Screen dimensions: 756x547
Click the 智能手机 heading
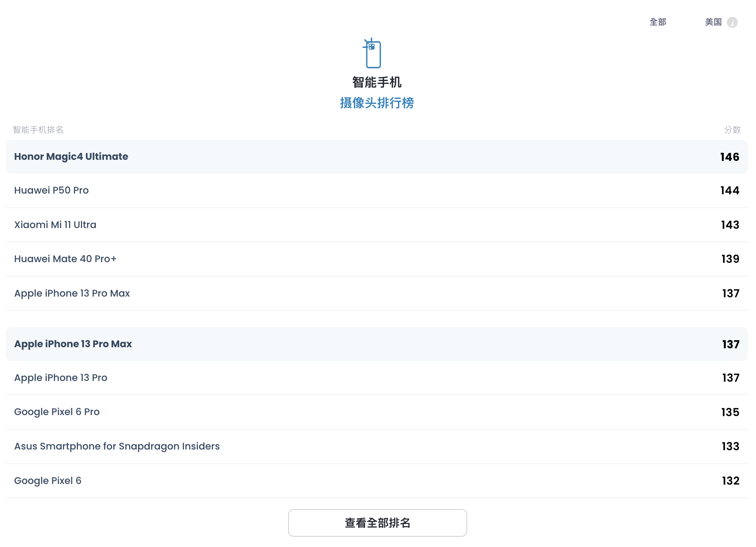pos(377,82)
